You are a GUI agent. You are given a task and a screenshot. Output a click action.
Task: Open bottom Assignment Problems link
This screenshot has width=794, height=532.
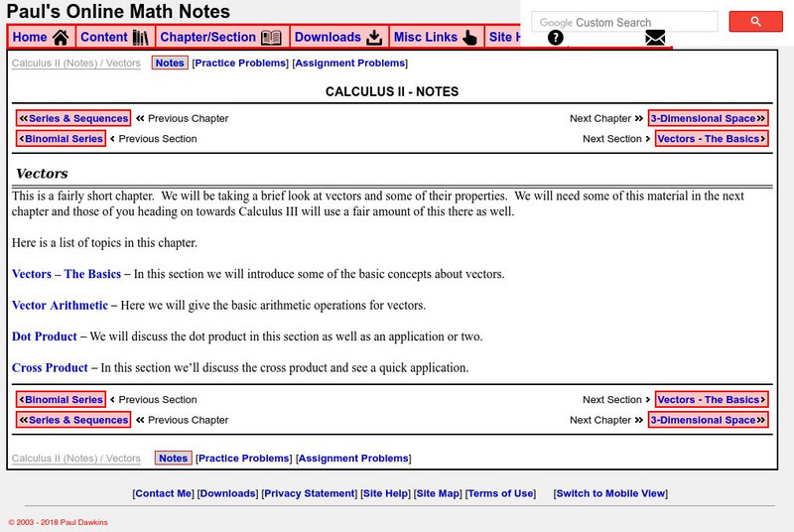pos(353,459)
